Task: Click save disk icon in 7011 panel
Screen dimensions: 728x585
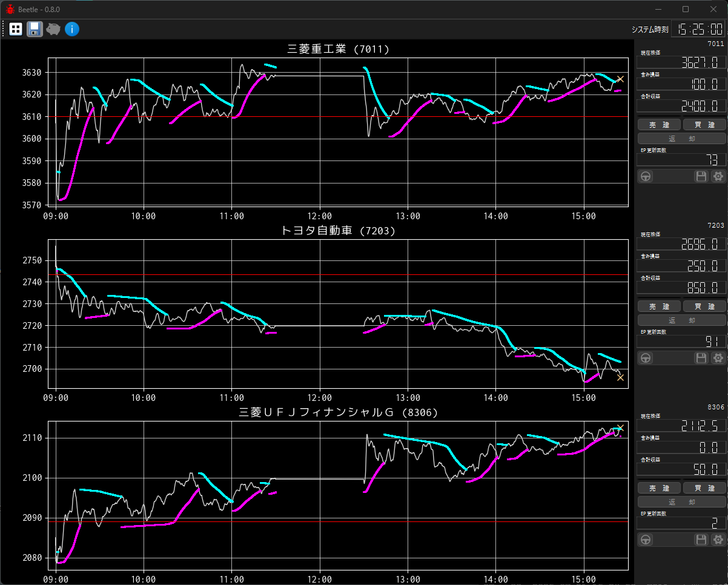Action: (701, 176)
